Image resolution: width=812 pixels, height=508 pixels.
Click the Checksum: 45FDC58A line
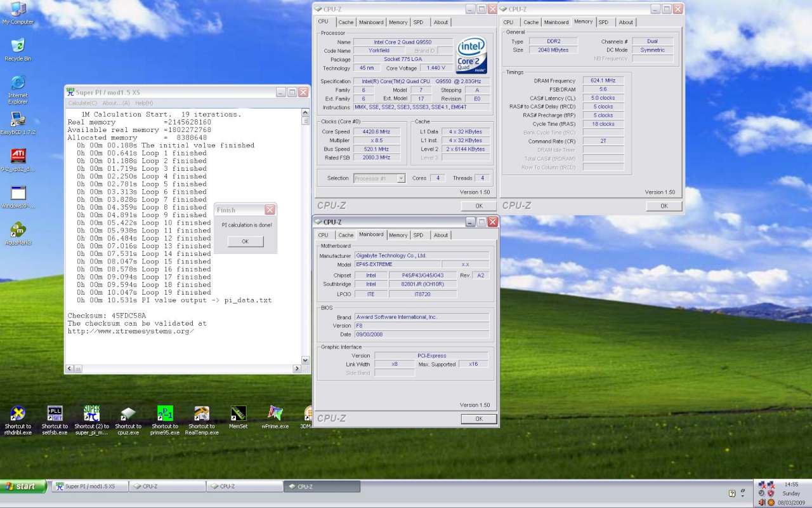107,316
